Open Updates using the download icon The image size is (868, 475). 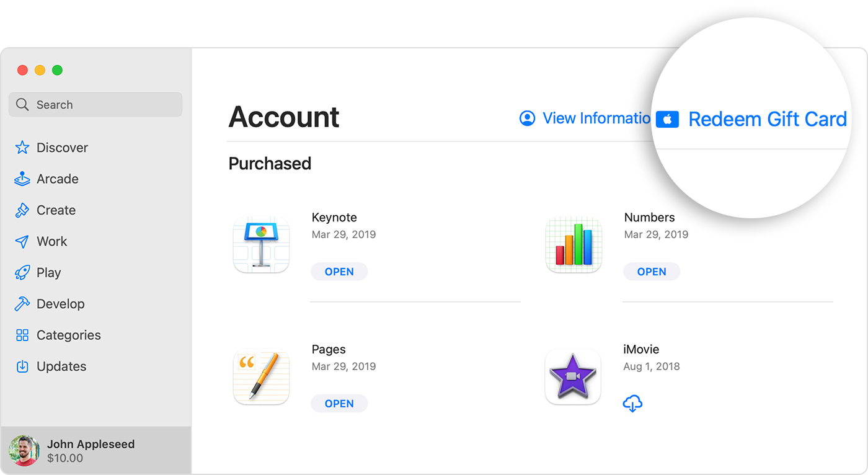tap(22, 366)
